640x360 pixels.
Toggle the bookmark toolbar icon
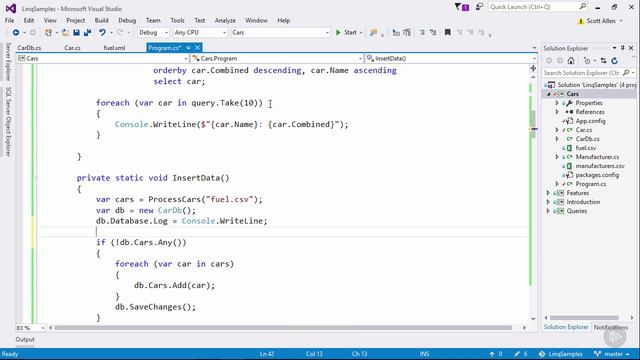[x=448, y=32]
